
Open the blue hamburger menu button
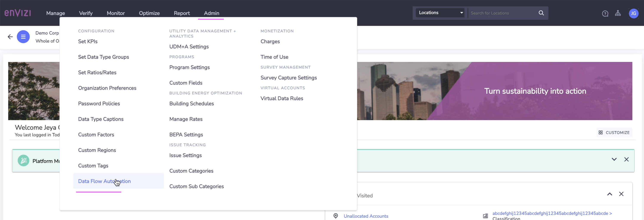[x=23, y=37]
